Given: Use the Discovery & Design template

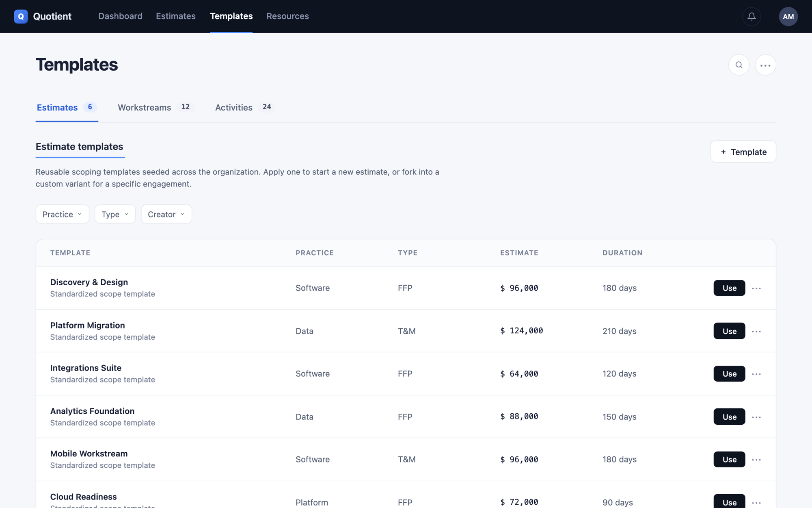Looking at the screenshot, I should pos(729,288).
